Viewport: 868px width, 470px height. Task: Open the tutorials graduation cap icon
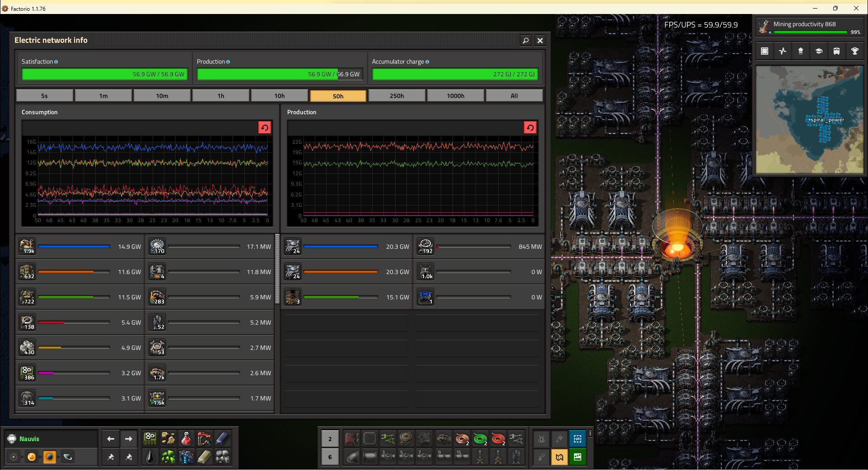tap(818, 51)
